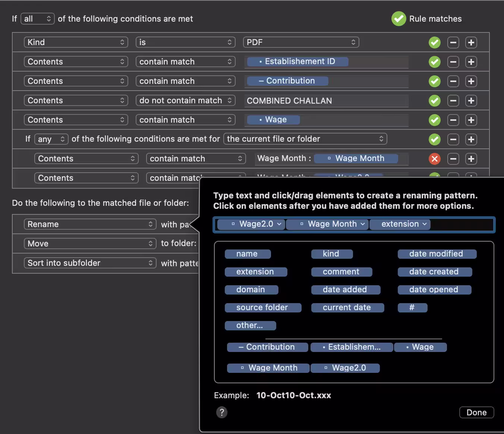Add a condition after Contribution row

click(x=471, y=81)
